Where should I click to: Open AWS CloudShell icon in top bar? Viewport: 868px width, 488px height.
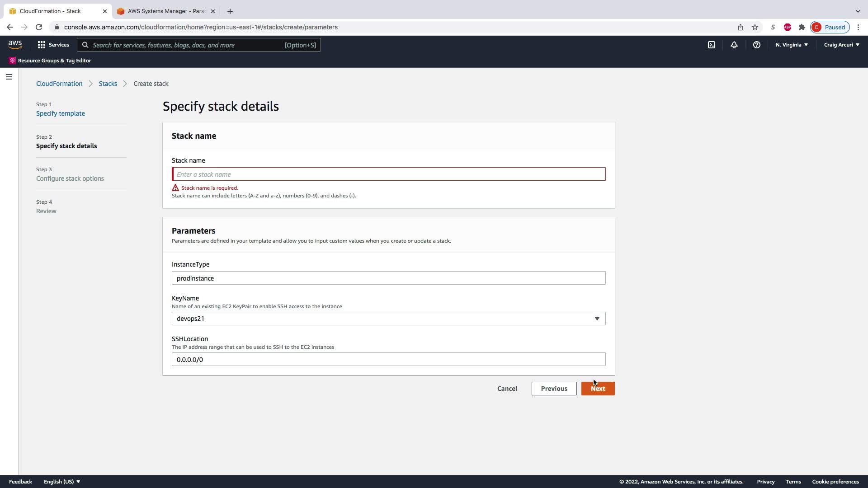[x=712, y=45]
